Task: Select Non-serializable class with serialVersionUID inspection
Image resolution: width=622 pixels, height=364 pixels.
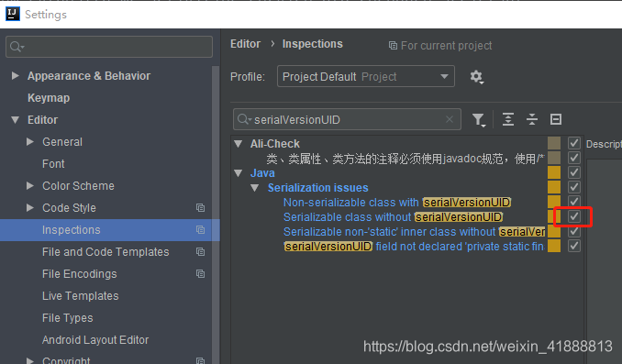Action: tap(397, 203)
